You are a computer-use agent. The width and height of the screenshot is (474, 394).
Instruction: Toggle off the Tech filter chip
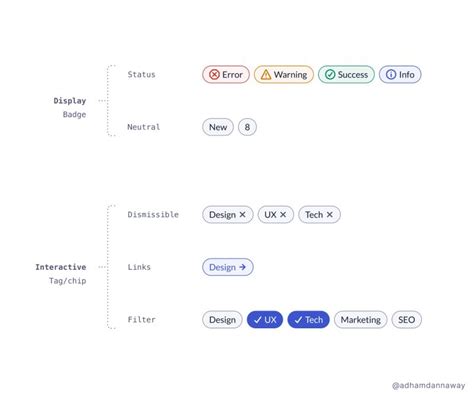tap(309, 320)
